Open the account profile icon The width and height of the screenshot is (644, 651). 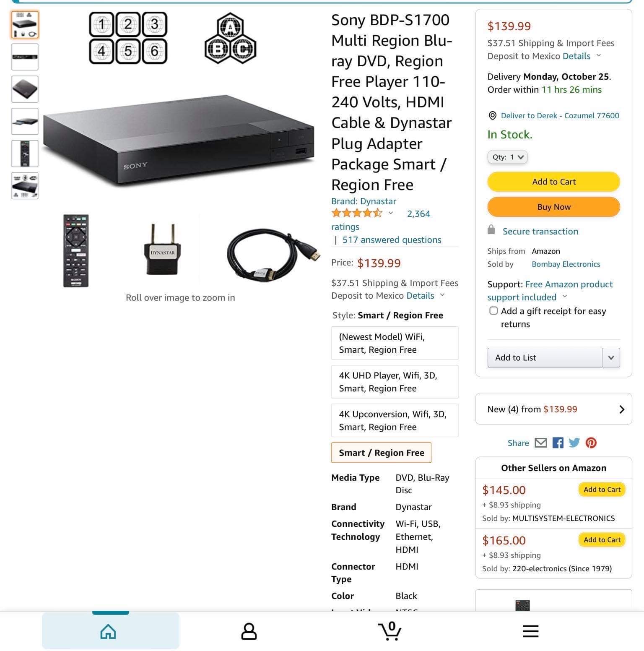(249, 631)
